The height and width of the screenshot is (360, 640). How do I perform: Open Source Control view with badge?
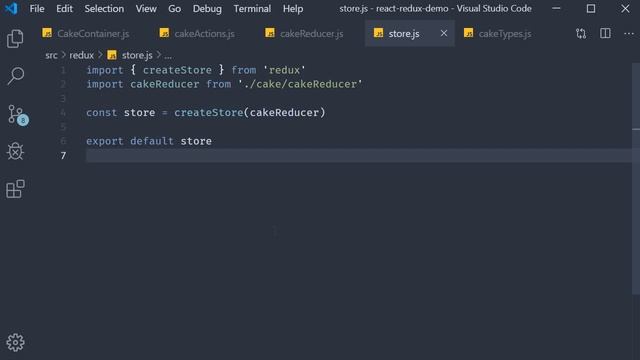pyautogui.click(x=18, y=115)
